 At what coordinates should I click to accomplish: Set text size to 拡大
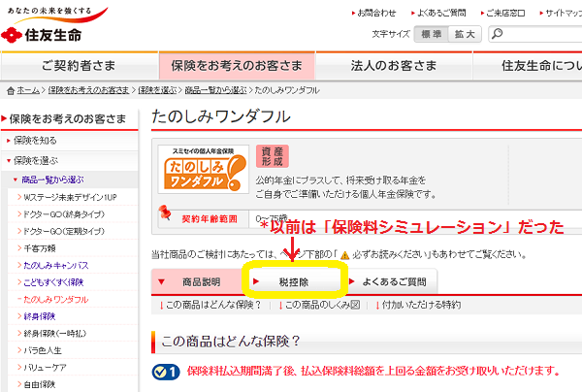pyautogui.click(x=465, y=34)
